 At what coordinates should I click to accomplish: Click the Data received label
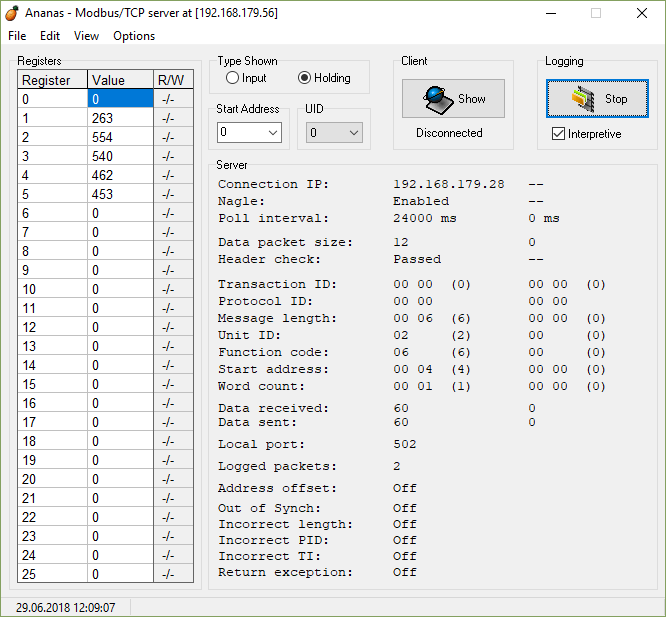(x=273, y=408)
